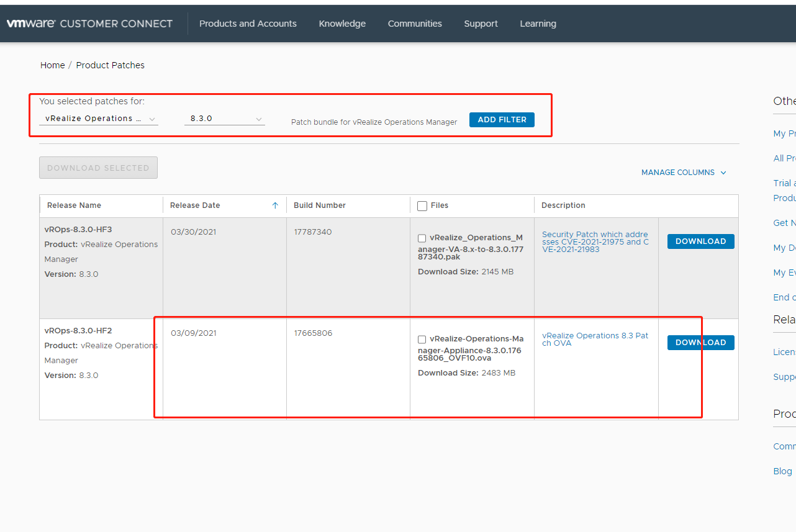Open the Learning menu
The width and height of the screenshot is (796, 532).
tap(538, 24)
